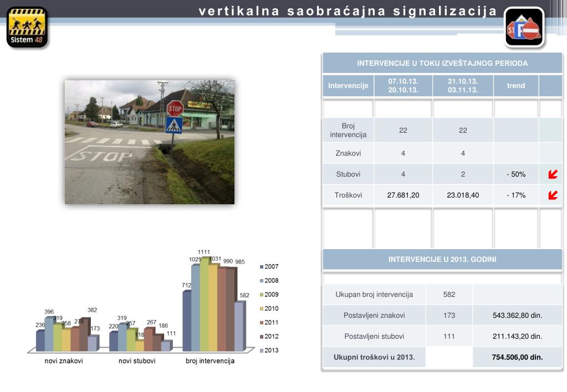Click the 'Troškovi' row label

click(348, 195)
